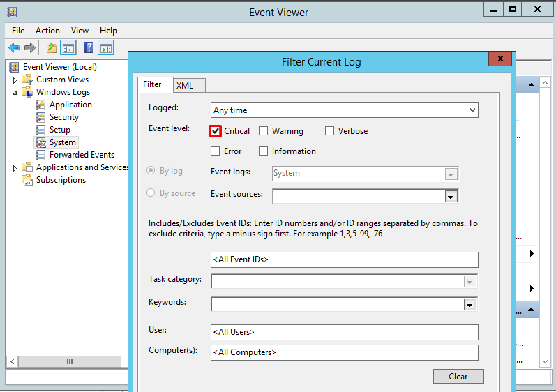Open the View menu

[x=80, y=31]
